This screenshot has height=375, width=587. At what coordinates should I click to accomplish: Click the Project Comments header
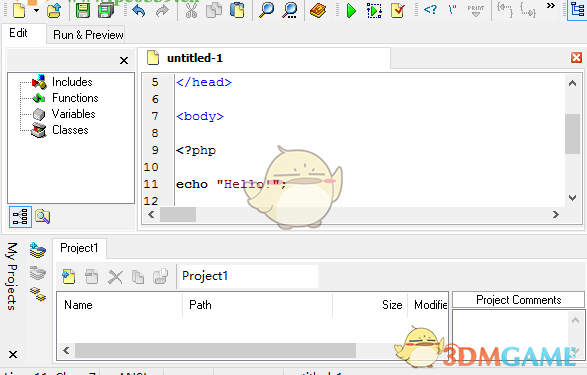click(518, 300)
